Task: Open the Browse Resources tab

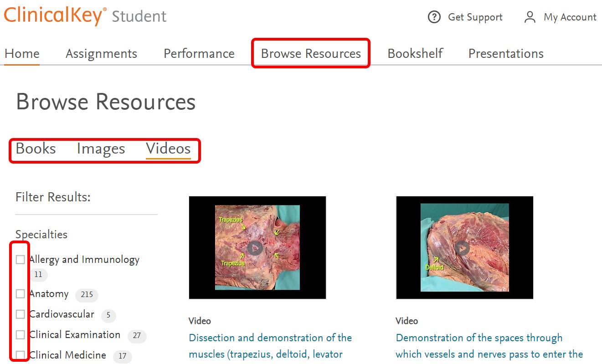Action: (x=311, y=53)
